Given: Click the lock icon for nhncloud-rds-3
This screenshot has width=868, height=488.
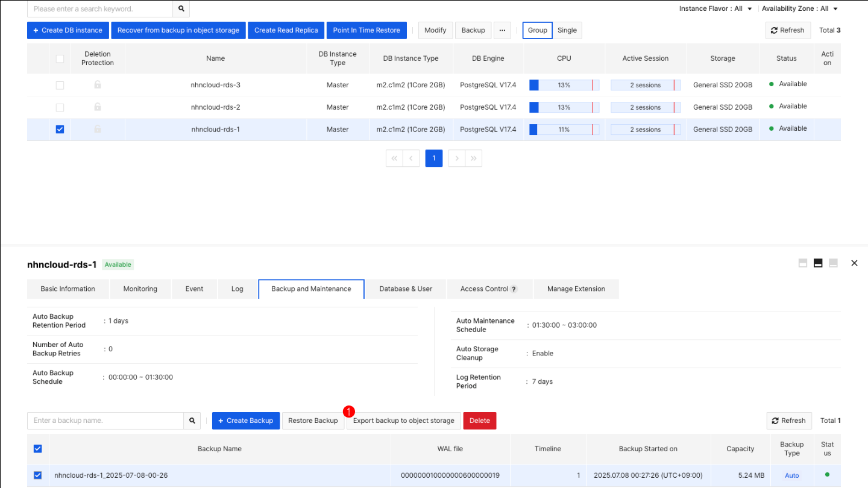Looking at the screenshot, I should coord(98,85).
